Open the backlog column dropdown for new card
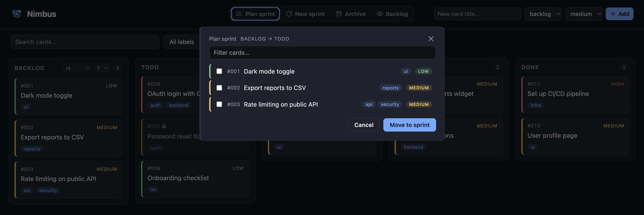Image resolution: width=644 pixels, height=215 pixels. [x=543, y=14]
